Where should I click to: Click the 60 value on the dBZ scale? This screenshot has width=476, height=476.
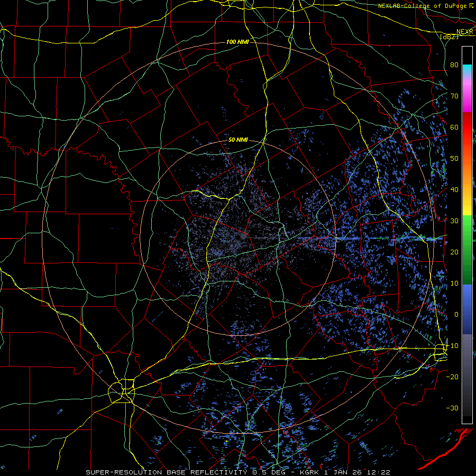(454, 127)
